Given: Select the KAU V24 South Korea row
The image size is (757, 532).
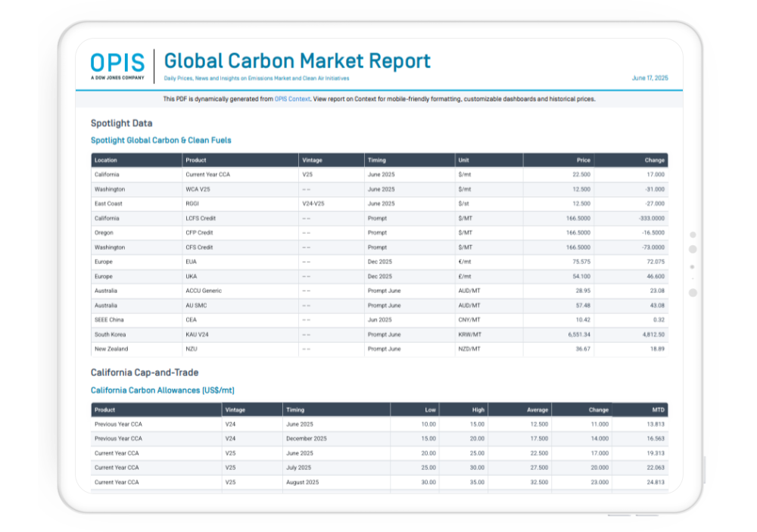Looking at the screenshot, I should [x=197, y=334].
